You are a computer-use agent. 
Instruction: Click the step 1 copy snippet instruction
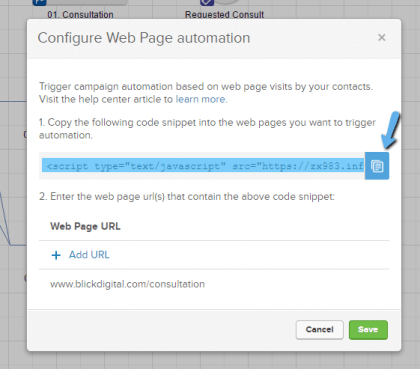tap(207, 129)
